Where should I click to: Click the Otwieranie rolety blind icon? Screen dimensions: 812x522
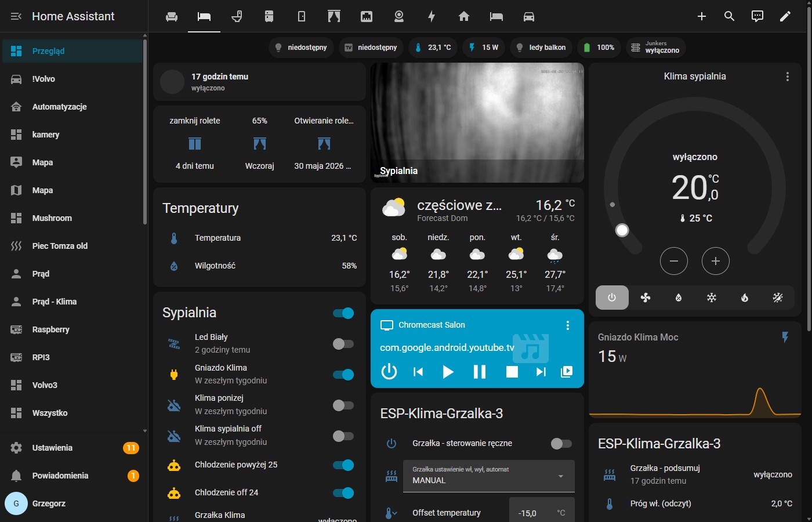point(324,143)
